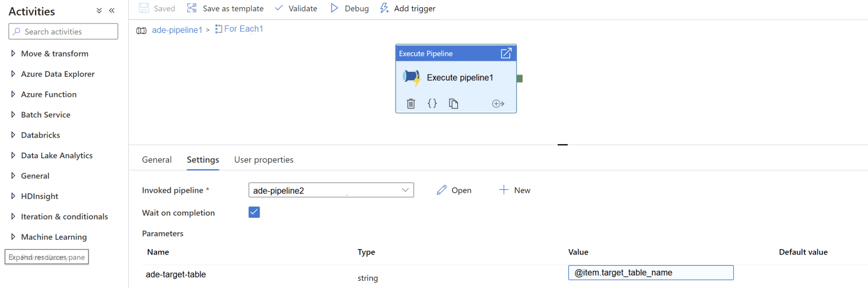This screenshot has height=288, width=868.
Task: Click the search magnifier icon
Action: (x=17, y=32)
